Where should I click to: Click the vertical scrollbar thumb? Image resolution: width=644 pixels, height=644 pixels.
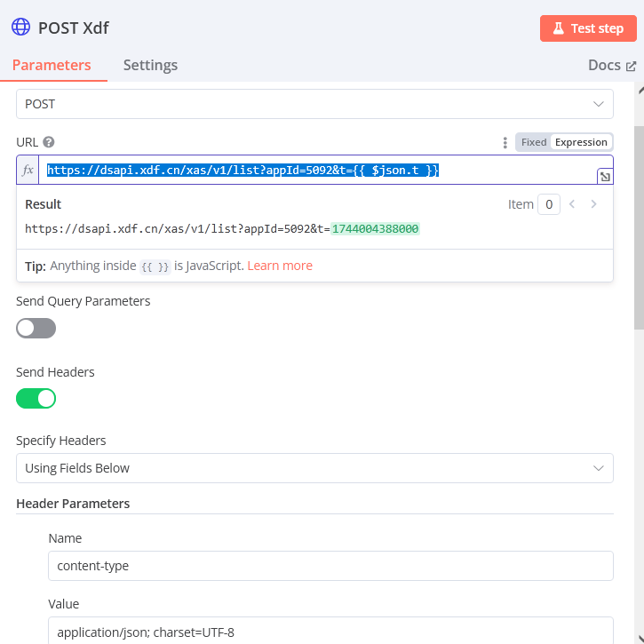coord(639,222)
